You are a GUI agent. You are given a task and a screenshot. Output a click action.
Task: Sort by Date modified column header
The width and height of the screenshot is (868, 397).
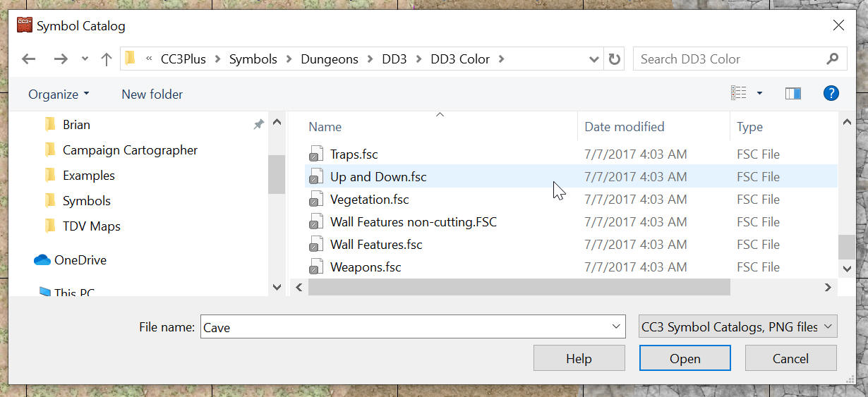click(x=625, y=127)
